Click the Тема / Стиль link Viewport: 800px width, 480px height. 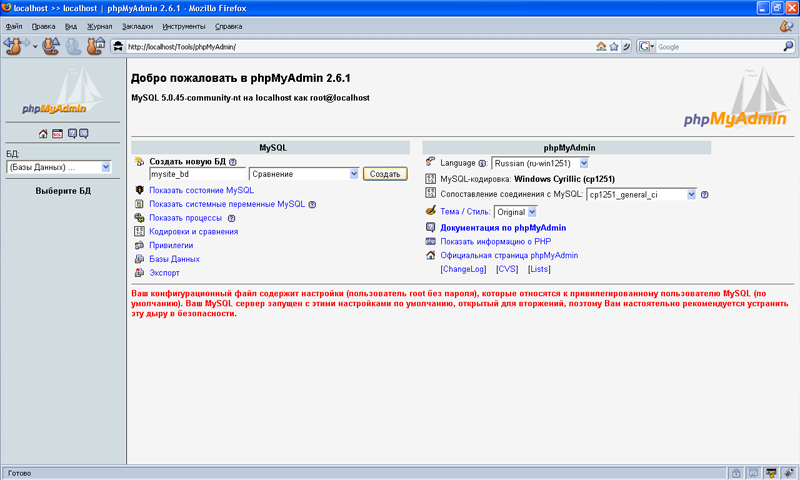point(465,212)
